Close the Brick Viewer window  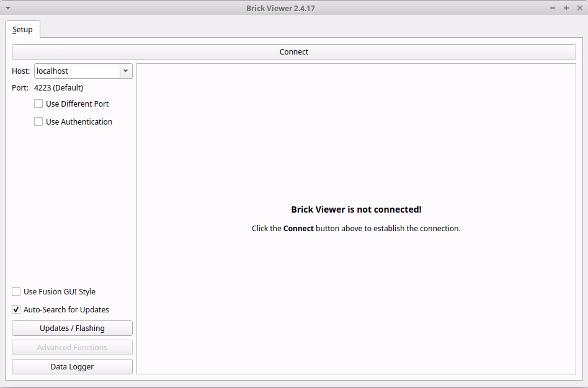coord(579,8)
